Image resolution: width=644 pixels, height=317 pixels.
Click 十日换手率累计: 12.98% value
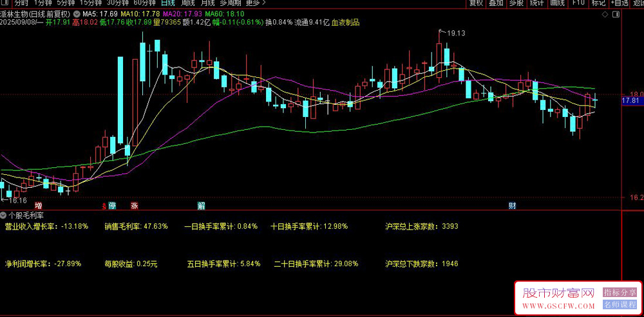(x=310, y=226)
